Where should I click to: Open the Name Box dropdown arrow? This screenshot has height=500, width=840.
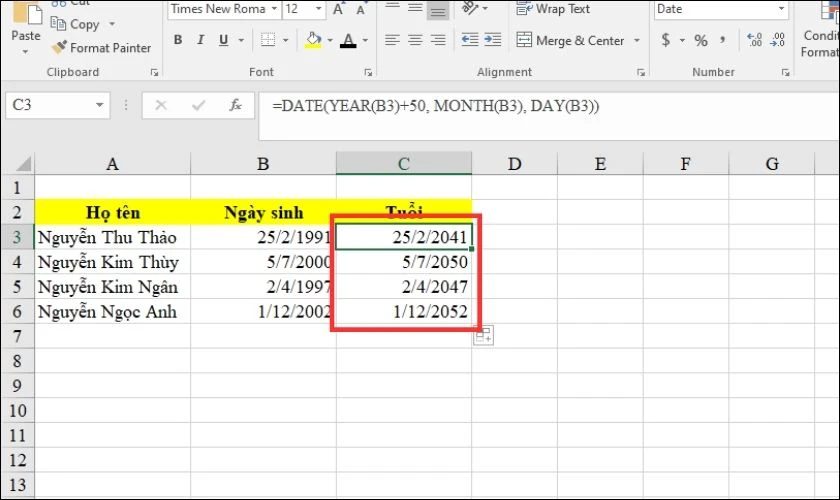pyautogui.click(x=100, y=105)
